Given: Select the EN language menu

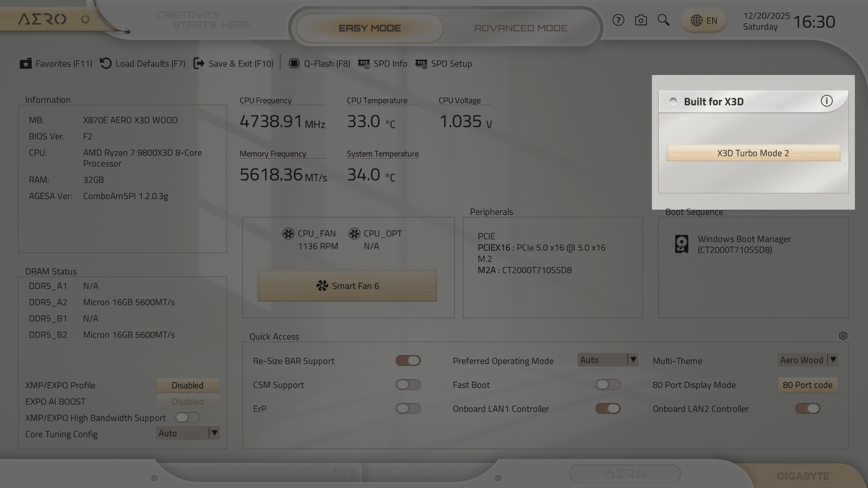Looking at the screenshot, I should coord(703,20).
